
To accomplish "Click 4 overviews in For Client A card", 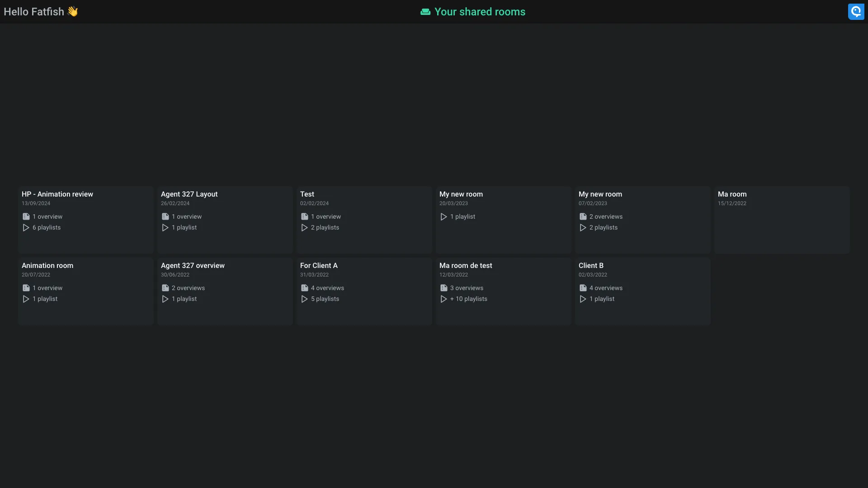I will tap(327, 288).
